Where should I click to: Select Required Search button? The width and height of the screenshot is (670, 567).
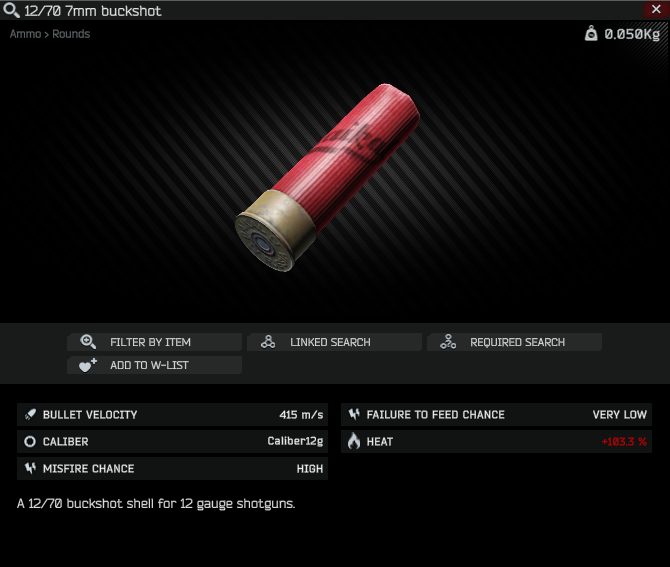(514, 342)
